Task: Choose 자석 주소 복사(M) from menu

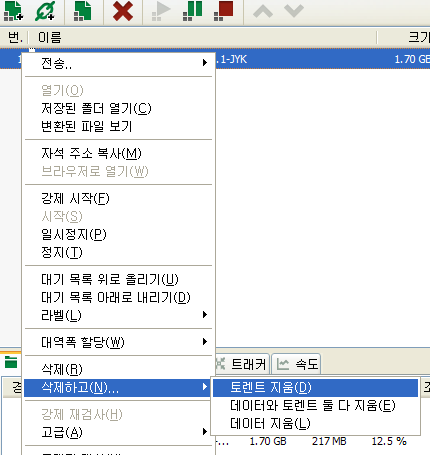Action: tap(118, 153)
